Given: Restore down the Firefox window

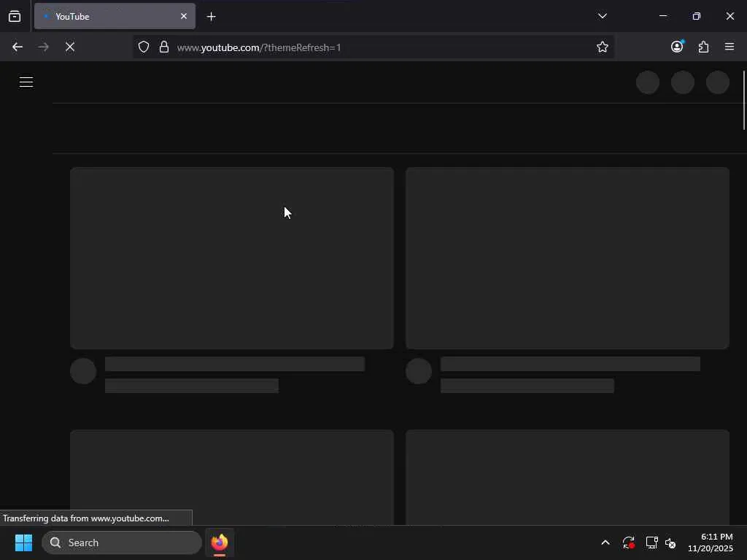Looking at the screenshot, I should pyautogui.click(x=696, y=16).
